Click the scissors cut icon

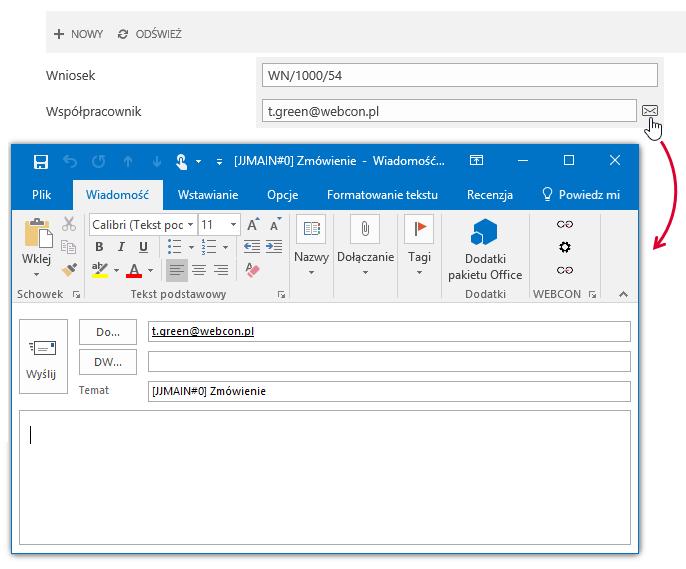tap(69, 224)
